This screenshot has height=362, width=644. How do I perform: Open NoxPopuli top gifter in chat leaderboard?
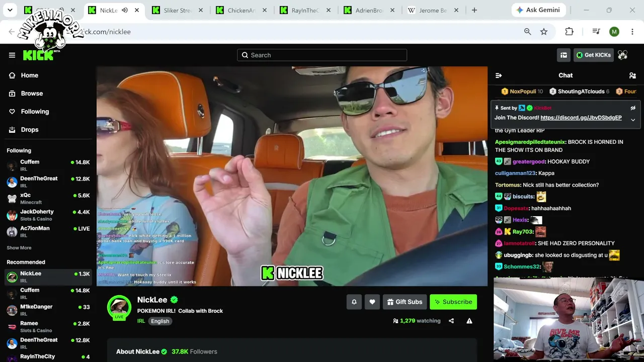click(522, 92)
